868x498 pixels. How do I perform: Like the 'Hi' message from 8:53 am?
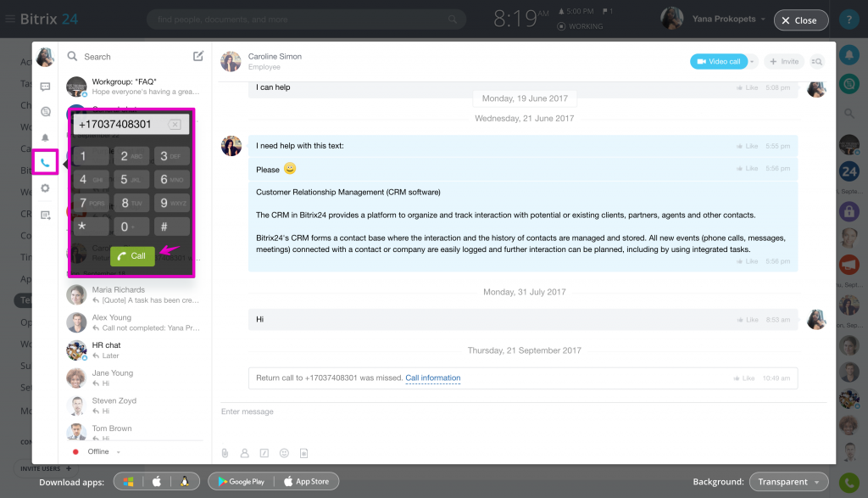tap(747, 320)
